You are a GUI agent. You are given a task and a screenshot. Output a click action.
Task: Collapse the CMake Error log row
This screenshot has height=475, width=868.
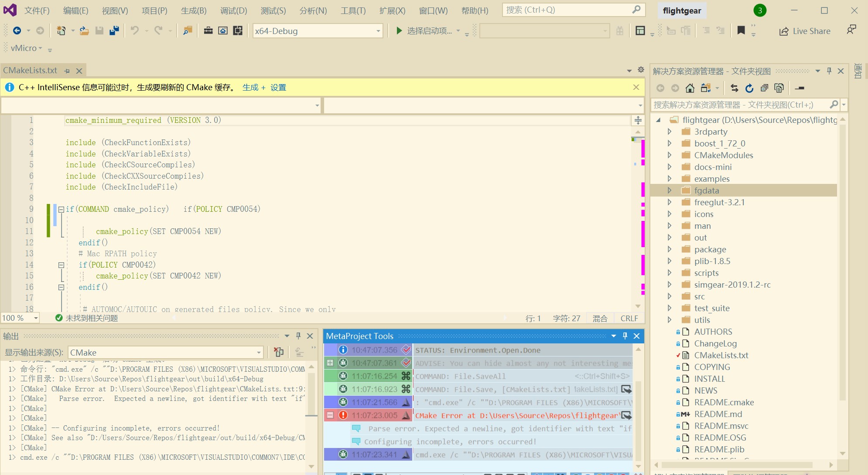[x=330, y=415]
